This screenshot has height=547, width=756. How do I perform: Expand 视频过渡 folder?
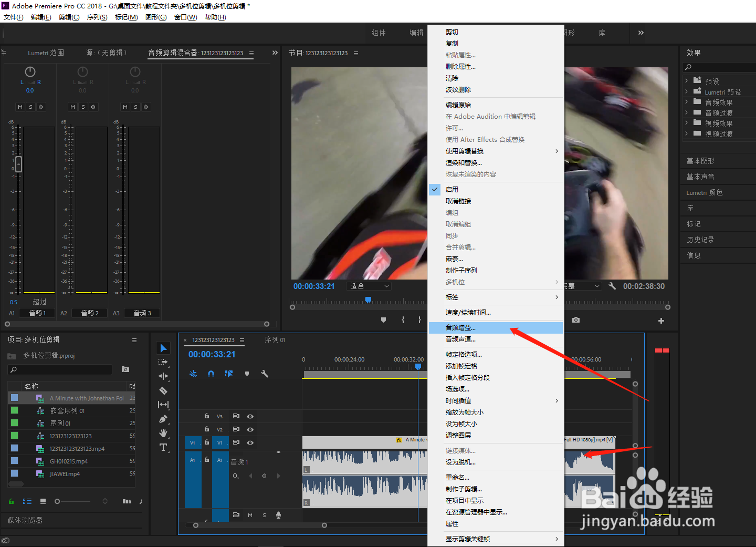coord(686,133)
